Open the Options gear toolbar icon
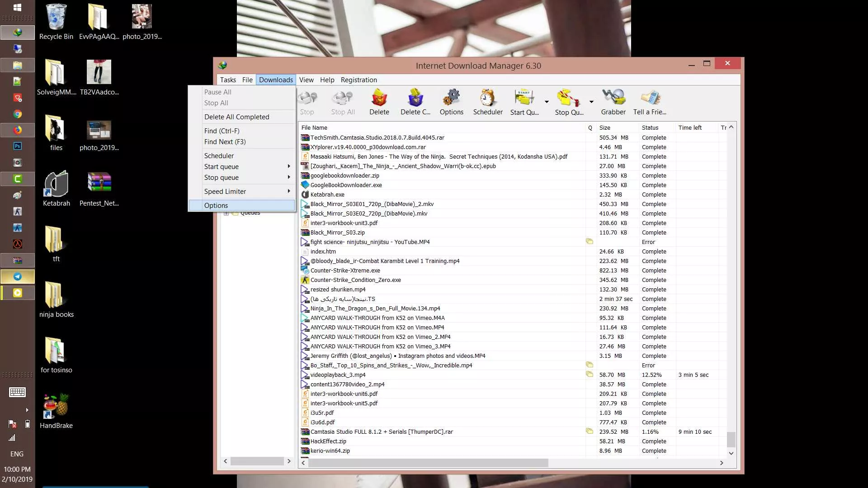The image size is (868, 488). 451,102
